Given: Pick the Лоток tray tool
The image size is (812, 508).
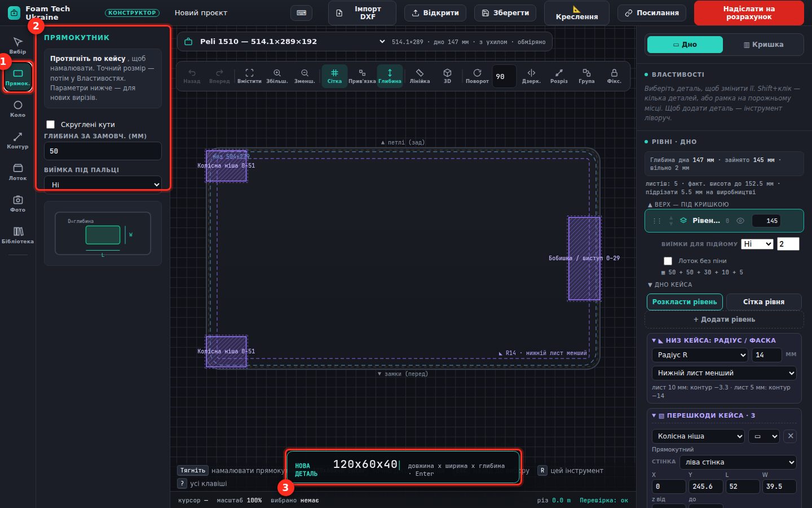Looking at the screenshot, I should [17, 172].
